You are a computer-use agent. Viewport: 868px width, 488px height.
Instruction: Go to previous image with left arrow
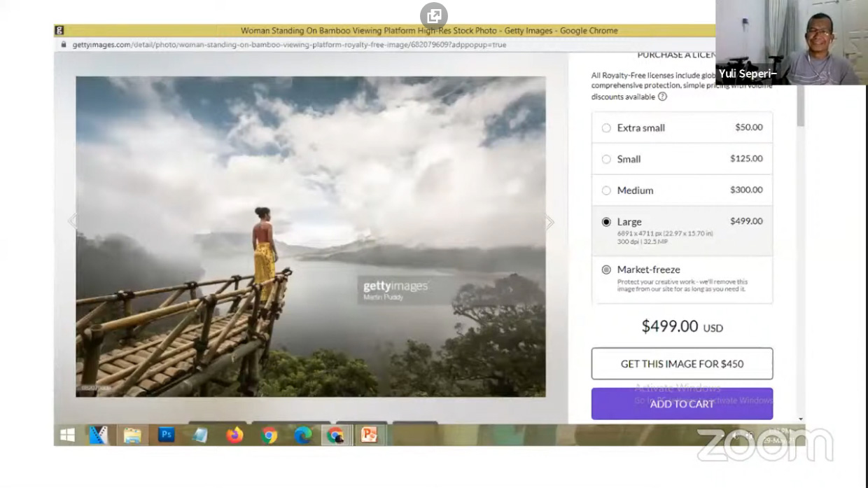tap(72, 221)
